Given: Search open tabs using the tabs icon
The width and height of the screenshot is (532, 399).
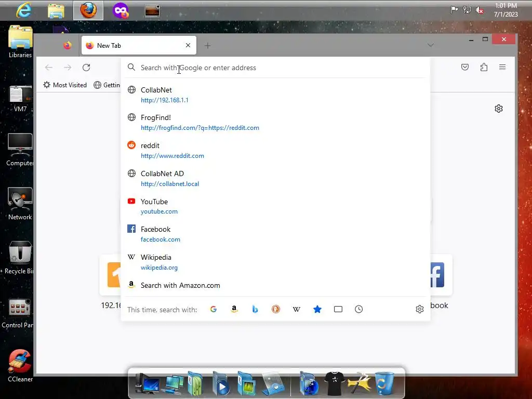Looking at the screenshot, I should click(x=338, y=309).
